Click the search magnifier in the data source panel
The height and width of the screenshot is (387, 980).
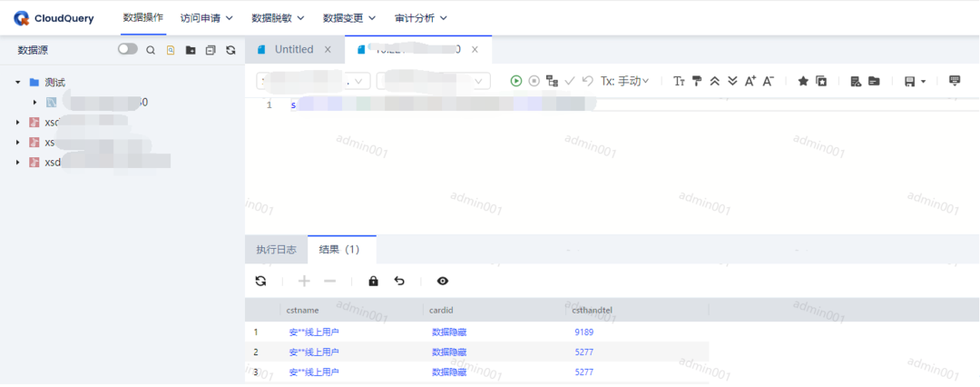[151, 50]
